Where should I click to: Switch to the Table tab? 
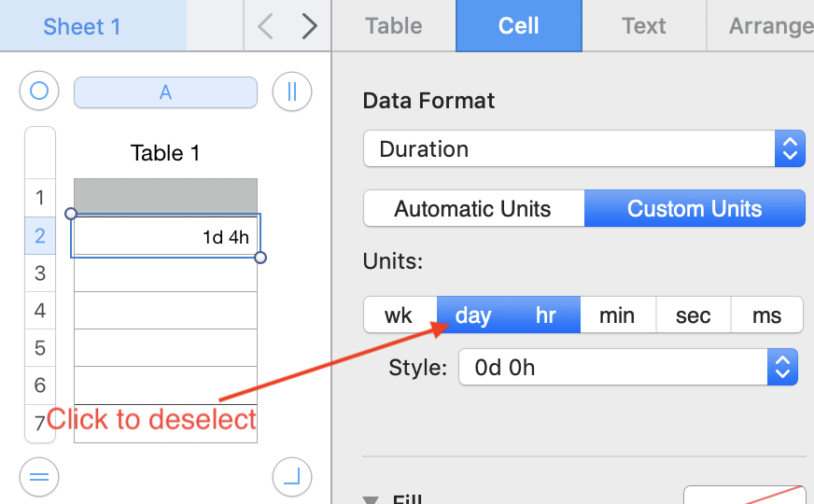pos(394,26)
